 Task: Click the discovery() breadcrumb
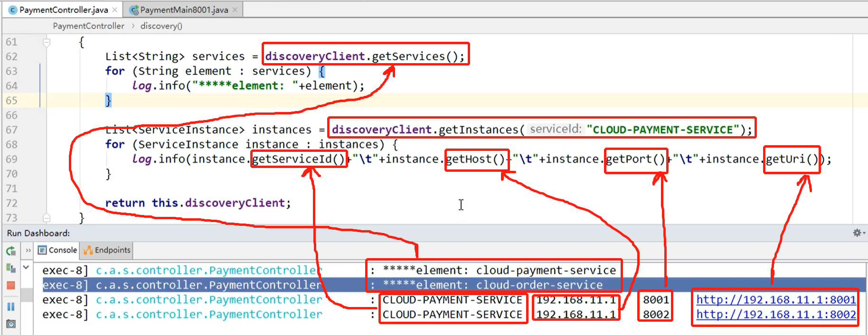click(x=161, y=26)
